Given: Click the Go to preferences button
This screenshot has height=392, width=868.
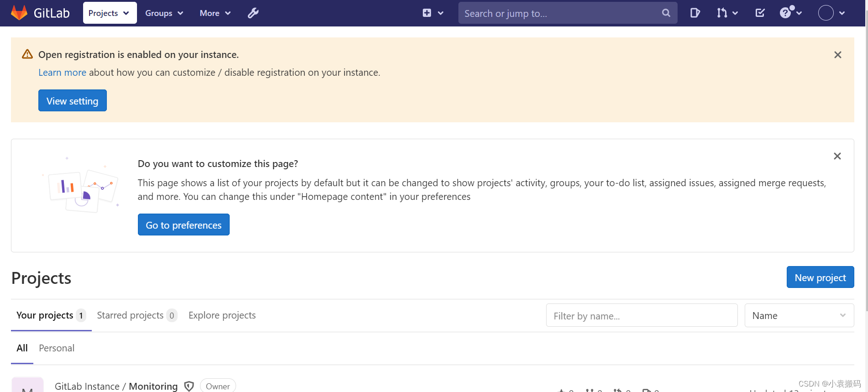Looking at the screenshot, I should click(x=184, y=225).
